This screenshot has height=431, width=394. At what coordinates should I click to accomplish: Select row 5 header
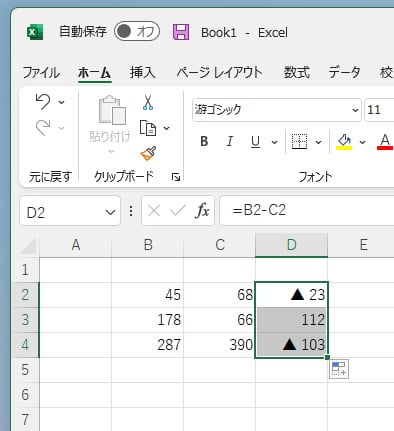point(26,370)
